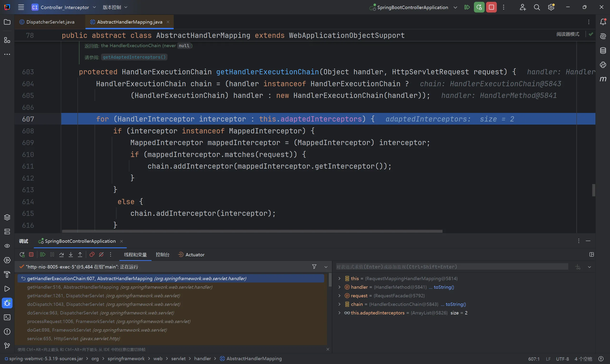Viewport: 610px width, 364px height.
Task: Expand the 'handler' variable node
Action: [x=340, y=287]
